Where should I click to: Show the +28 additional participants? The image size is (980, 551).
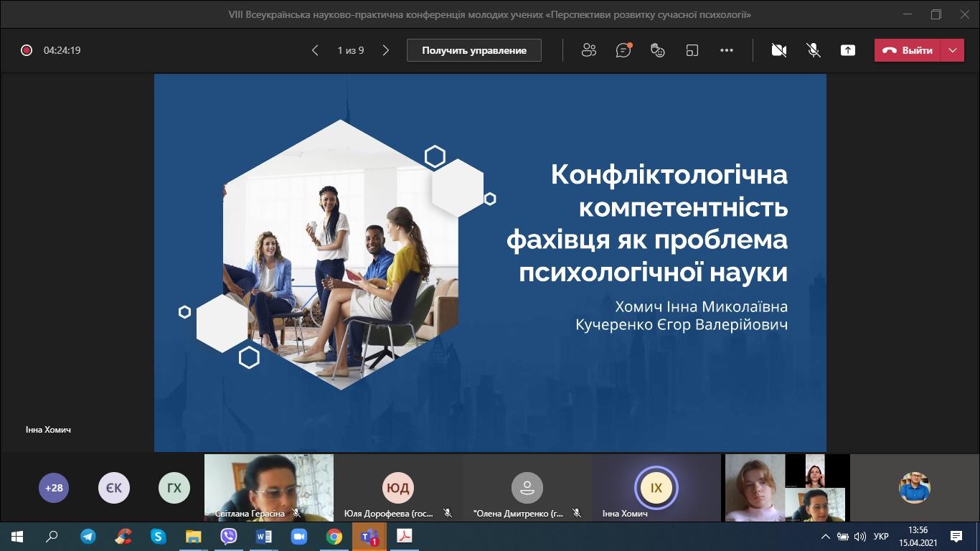54,488
